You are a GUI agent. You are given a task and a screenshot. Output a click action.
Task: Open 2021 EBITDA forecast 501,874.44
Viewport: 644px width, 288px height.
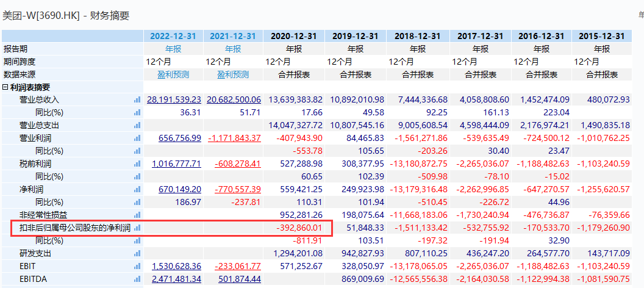[x=240, y=279]
